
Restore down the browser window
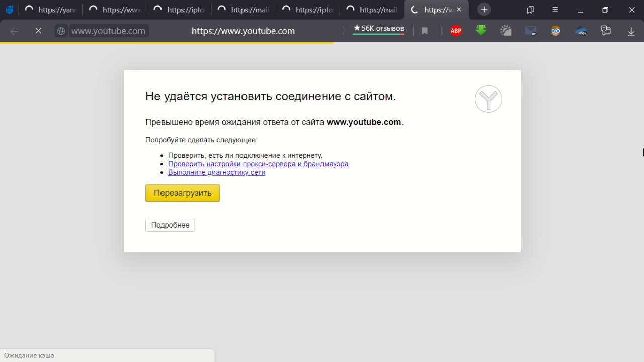(605, 10)
